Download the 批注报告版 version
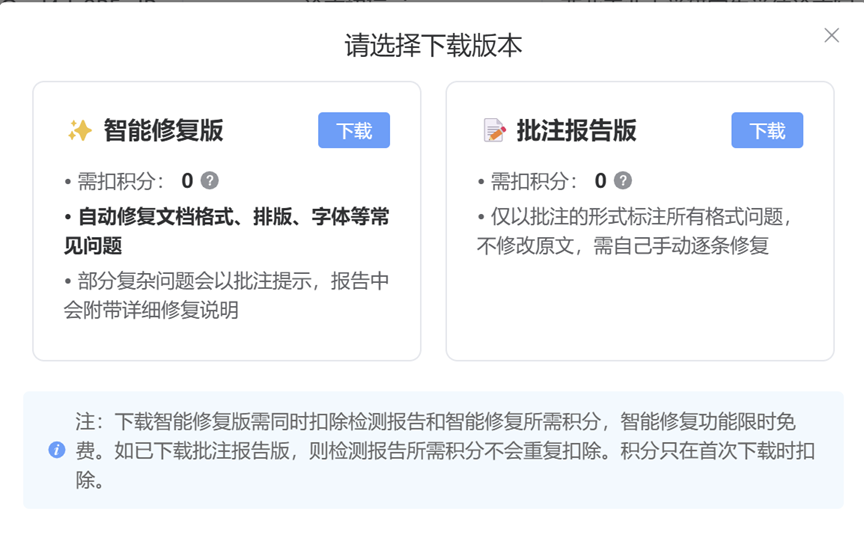The image size is (864, 547). 767,131
